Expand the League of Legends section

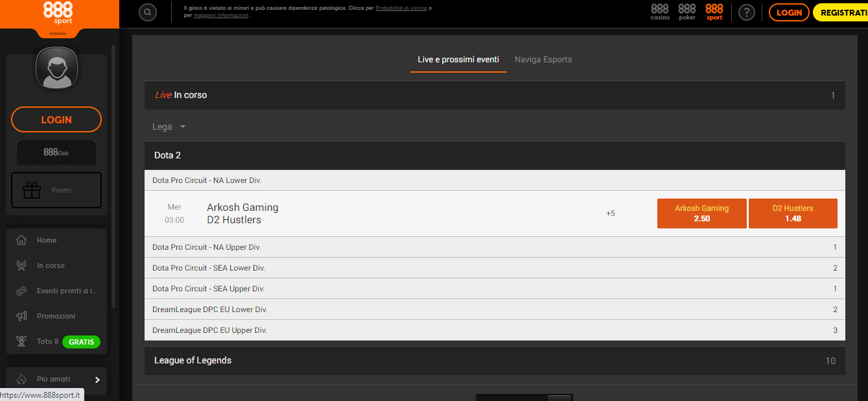pos(495,360)
